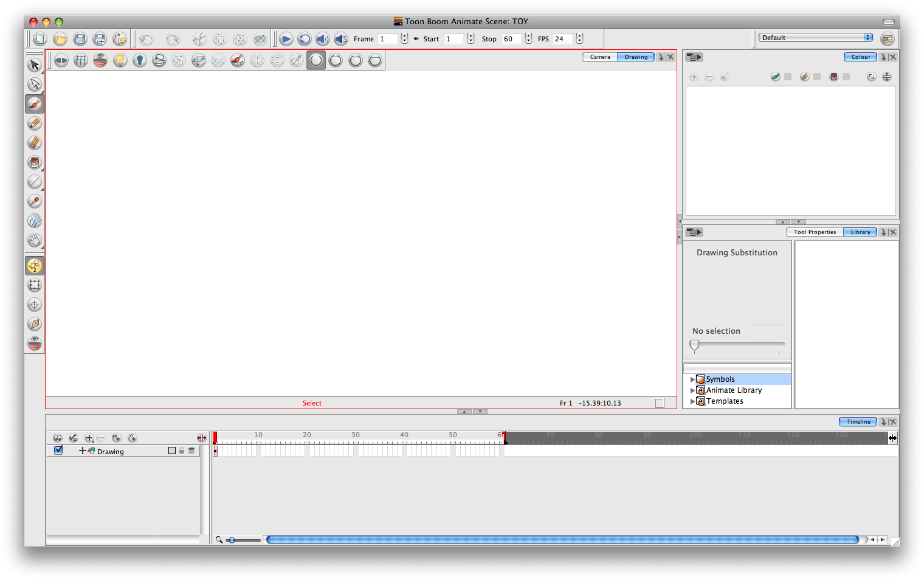924x580 pixels.
Task: Open the Tool Properties tab
Action: tap(815, 232)
